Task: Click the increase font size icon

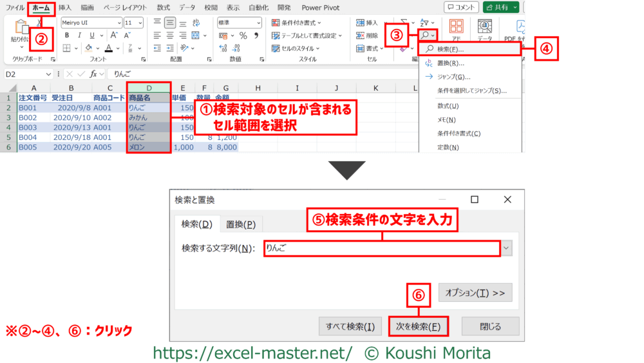Action: [115, 35]
